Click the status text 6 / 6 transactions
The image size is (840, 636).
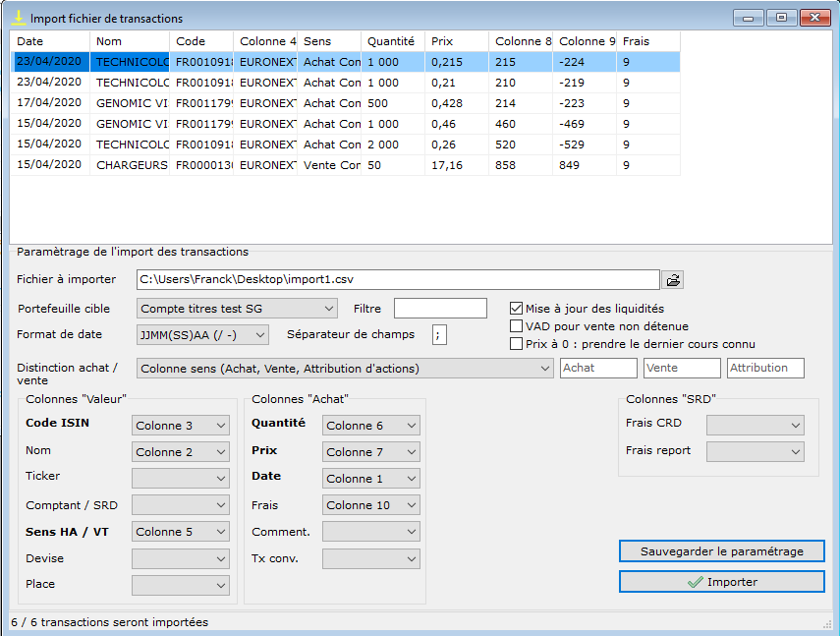(109, 622)
